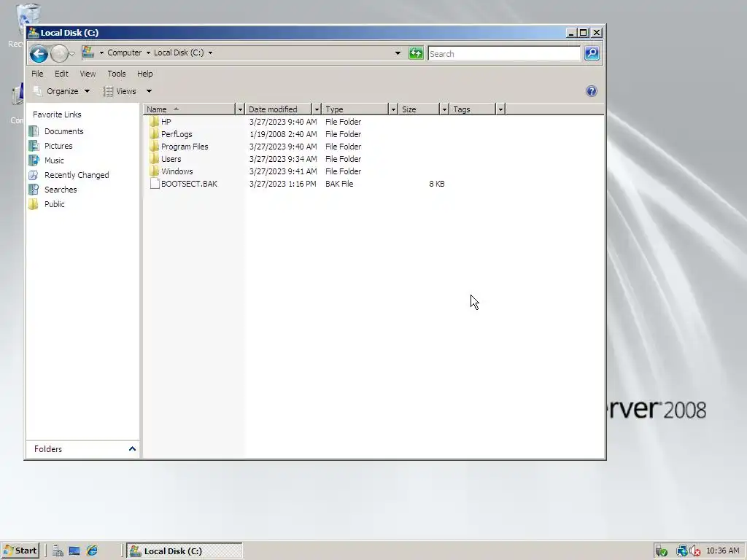Click the muted volume tray icon
This screenshot has width=747, height=560.
coord(694,551)
